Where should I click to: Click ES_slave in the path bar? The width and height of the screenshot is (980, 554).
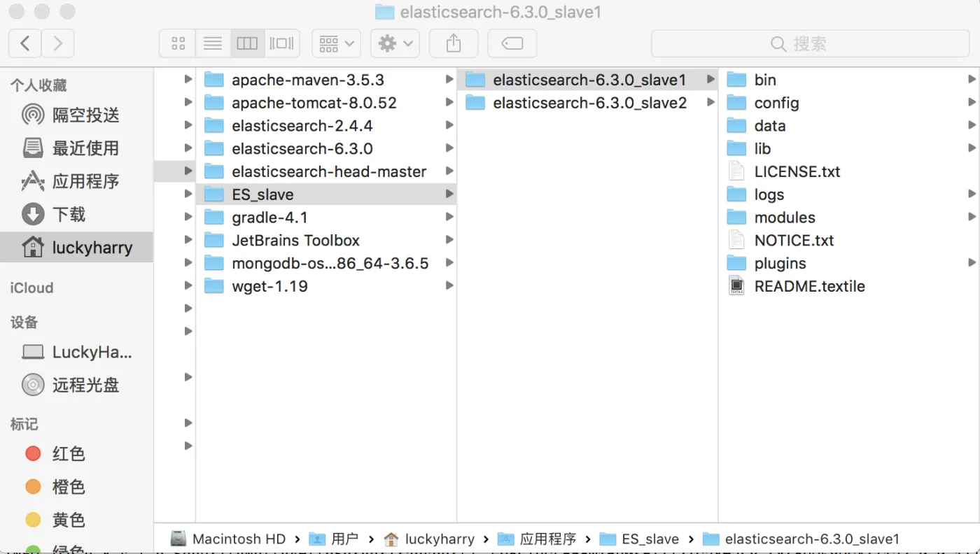pos(649,539)
